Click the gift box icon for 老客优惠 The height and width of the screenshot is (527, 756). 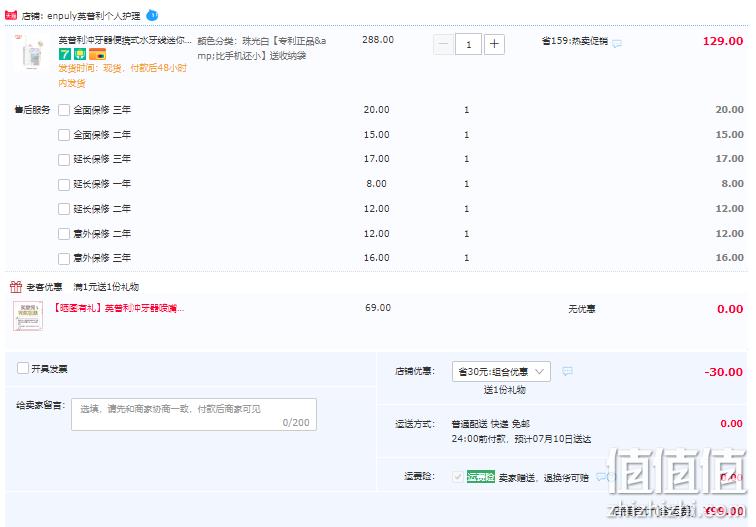16,287
